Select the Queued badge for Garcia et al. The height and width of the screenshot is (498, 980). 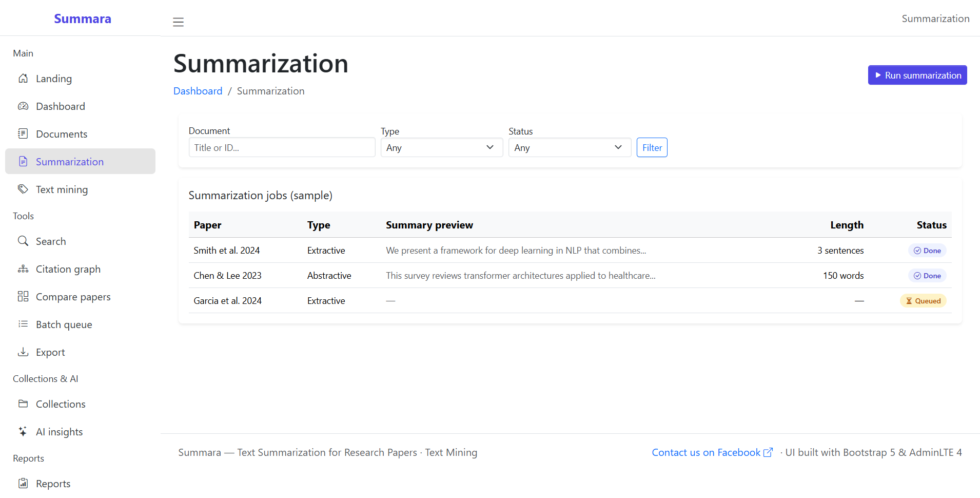[x=923, y=300]
